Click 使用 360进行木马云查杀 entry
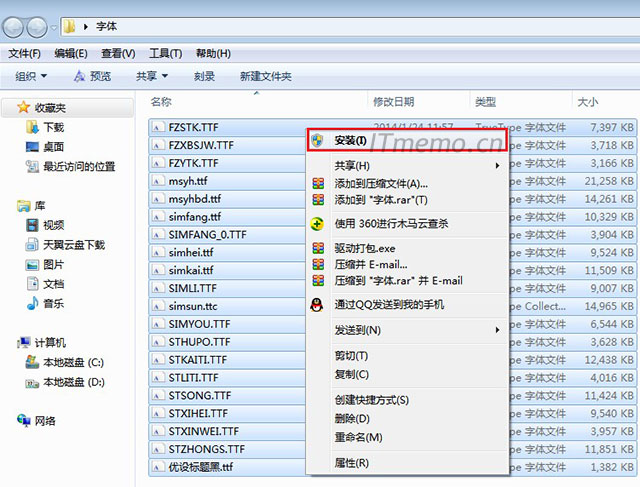 coord(407,224)
